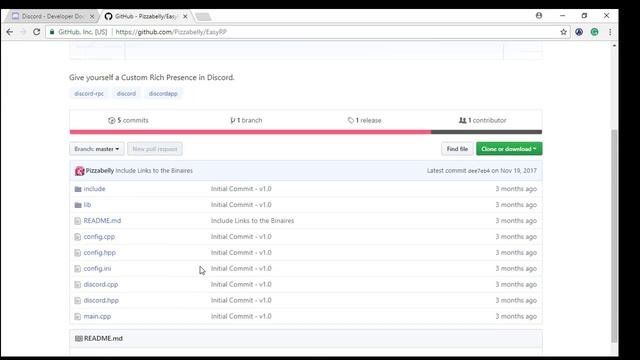Go back using the browser back arrow

9,32
